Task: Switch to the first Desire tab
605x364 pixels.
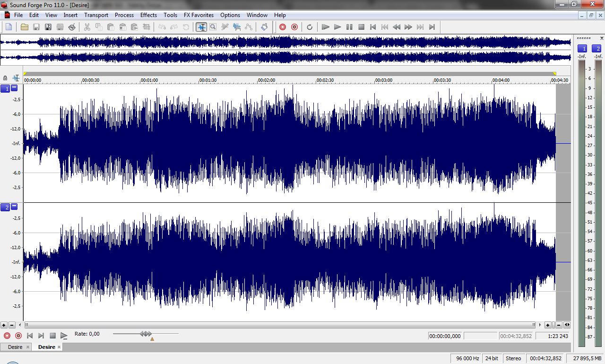Action: 15,347
